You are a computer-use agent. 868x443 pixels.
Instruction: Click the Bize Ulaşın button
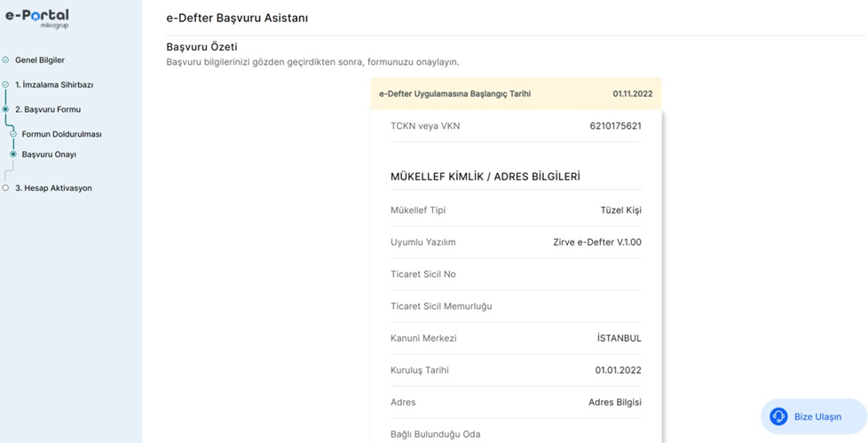[817, 416]
